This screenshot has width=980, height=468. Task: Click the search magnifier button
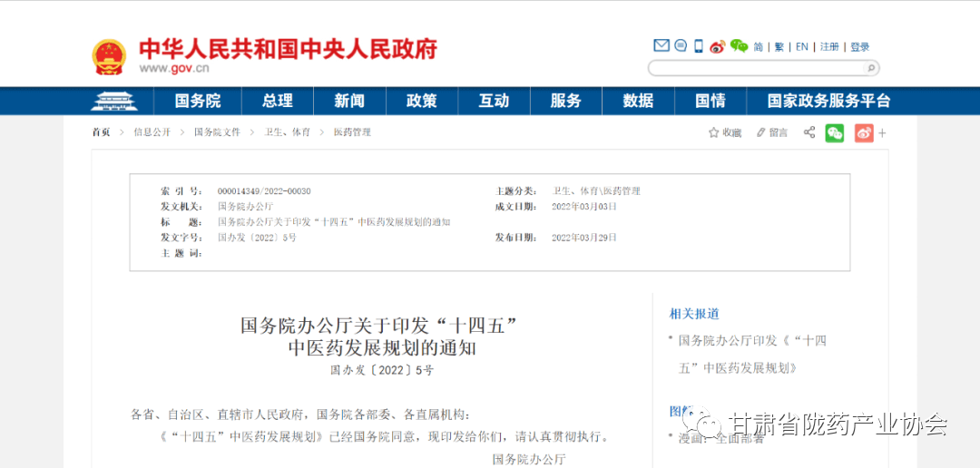(870, 68)
